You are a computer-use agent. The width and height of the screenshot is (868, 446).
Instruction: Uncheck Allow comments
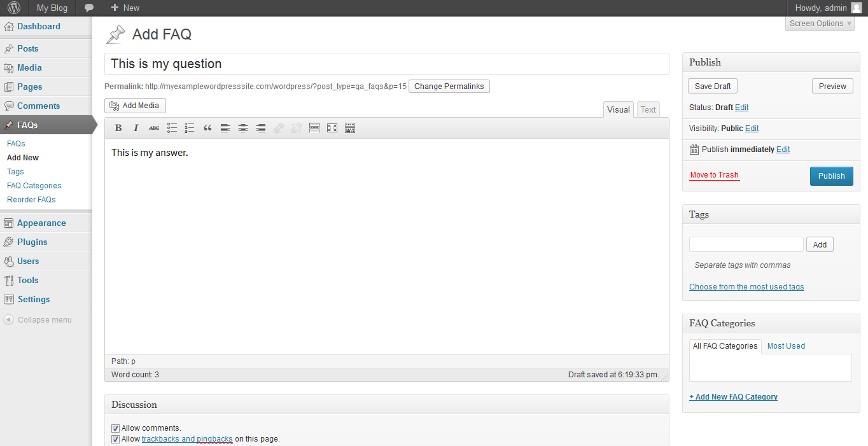pyautogui.click(x=115, y=428)
